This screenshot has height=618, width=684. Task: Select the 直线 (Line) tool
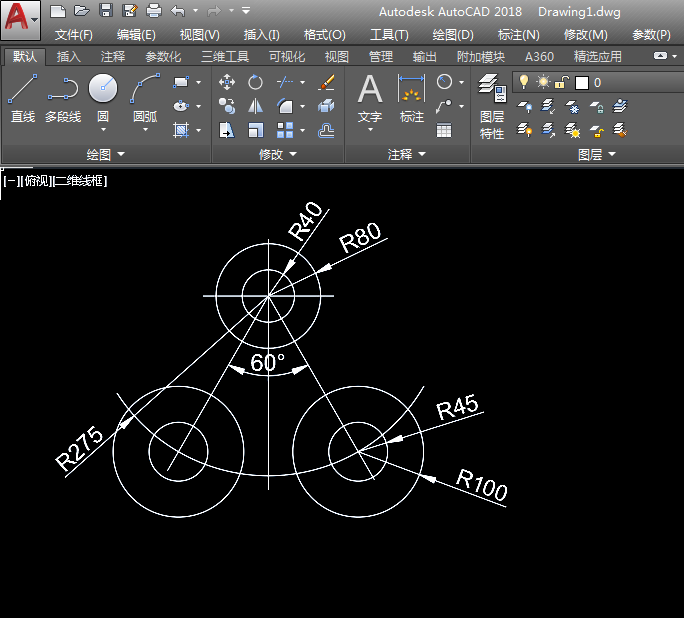(x=22, y=99)
